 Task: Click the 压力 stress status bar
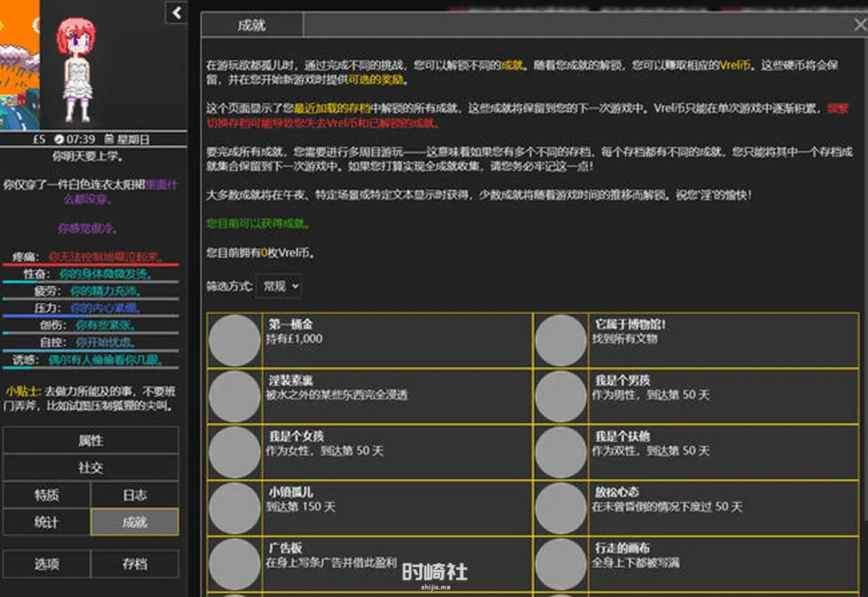[91, 316]
